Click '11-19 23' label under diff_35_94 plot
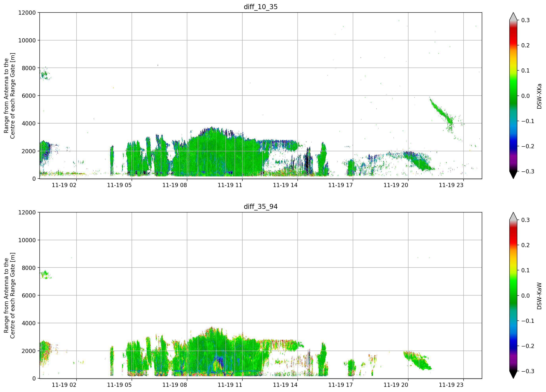Image resolution: width=546 pixels, height=392 pixels. coord(451,385)
